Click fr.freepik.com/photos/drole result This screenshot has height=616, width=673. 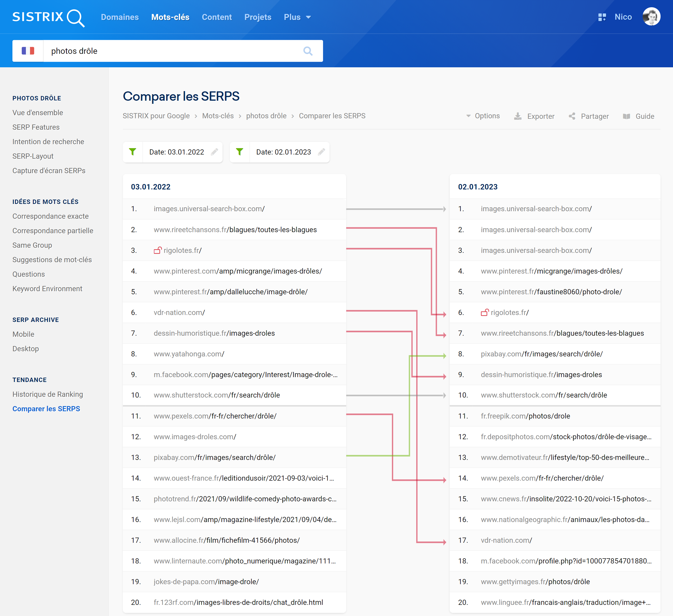click(x=525, y=416)
